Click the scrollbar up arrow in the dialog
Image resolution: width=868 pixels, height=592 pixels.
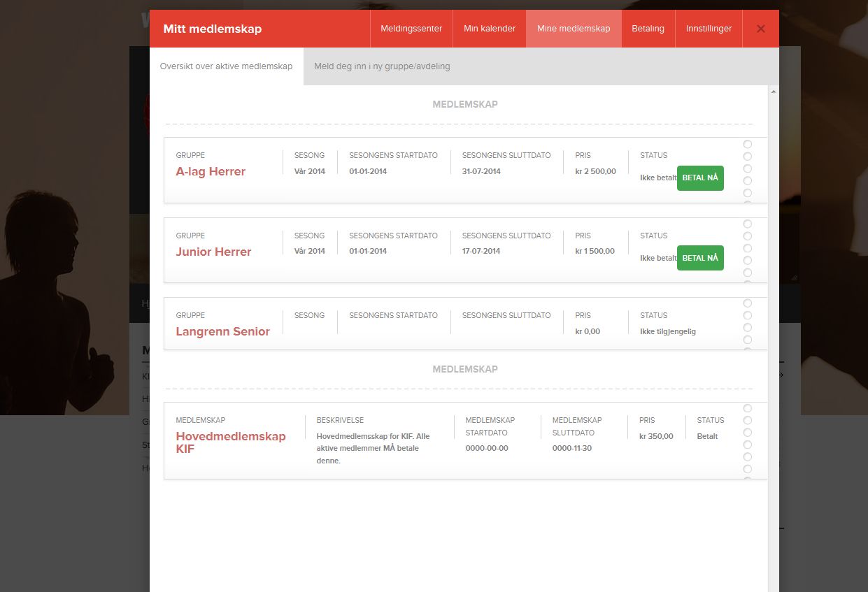coord(773,92)
